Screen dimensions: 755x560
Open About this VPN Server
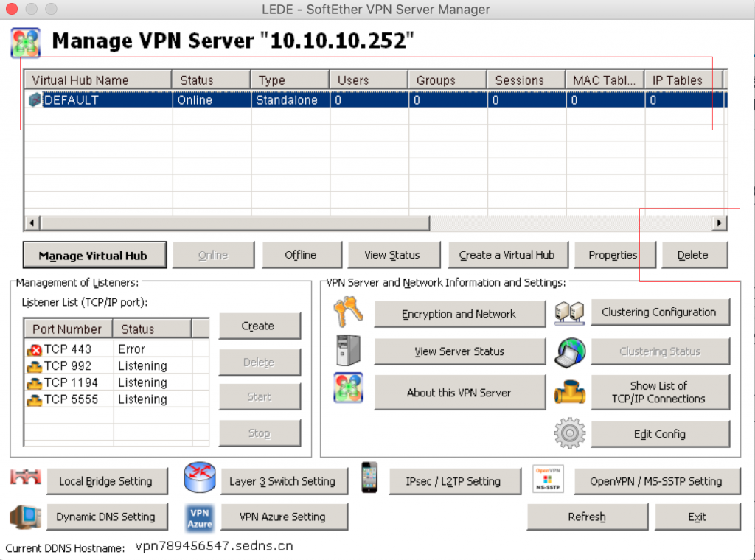point(460,393)
